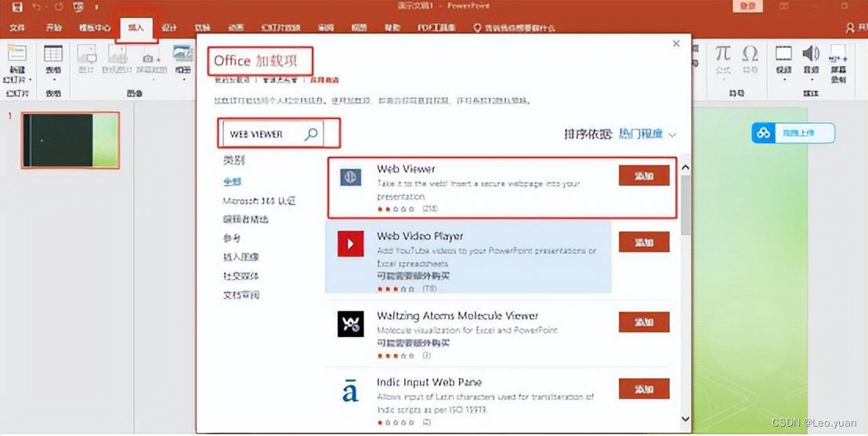Select the 编辑者精选 category

pos(245,220)
